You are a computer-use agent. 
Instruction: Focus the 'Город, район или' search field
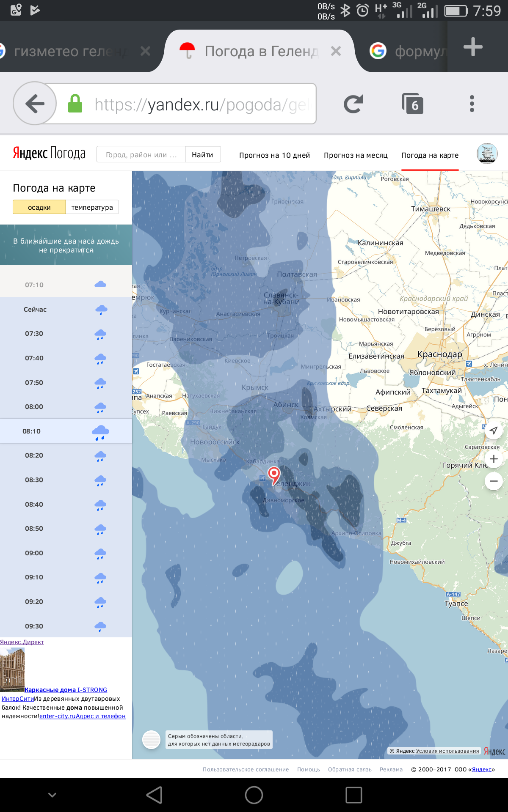point(141,155)
